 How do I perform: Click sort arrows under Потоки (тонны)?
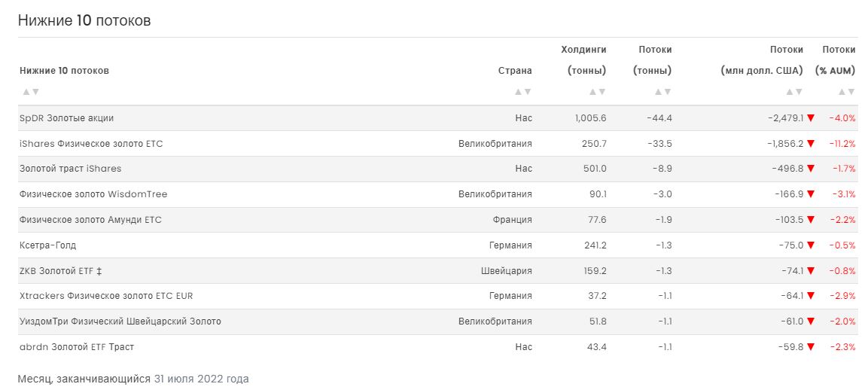tap(662, 92)
